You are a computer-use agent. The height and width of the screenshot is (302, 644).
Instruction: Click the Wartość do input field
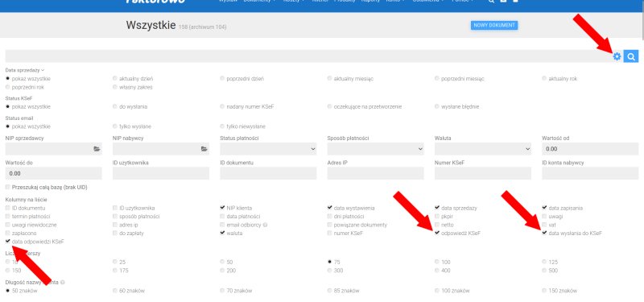[53, 173]
